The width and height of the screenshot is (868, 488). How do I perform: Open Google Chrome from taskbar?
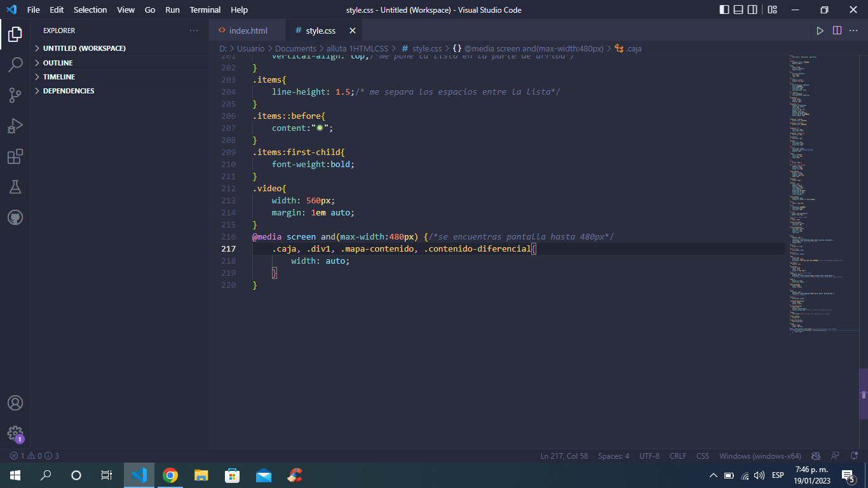point(170,475)
